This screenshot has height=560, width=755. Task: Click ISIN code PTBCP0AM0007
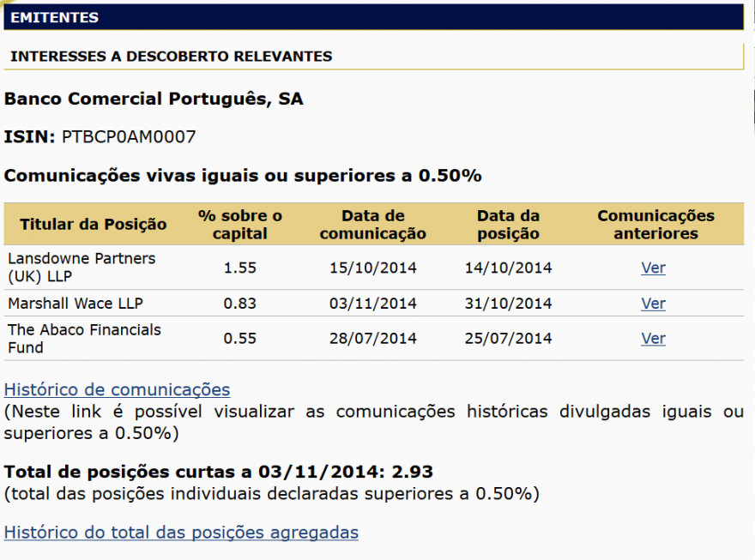click(x=129, y=136)
